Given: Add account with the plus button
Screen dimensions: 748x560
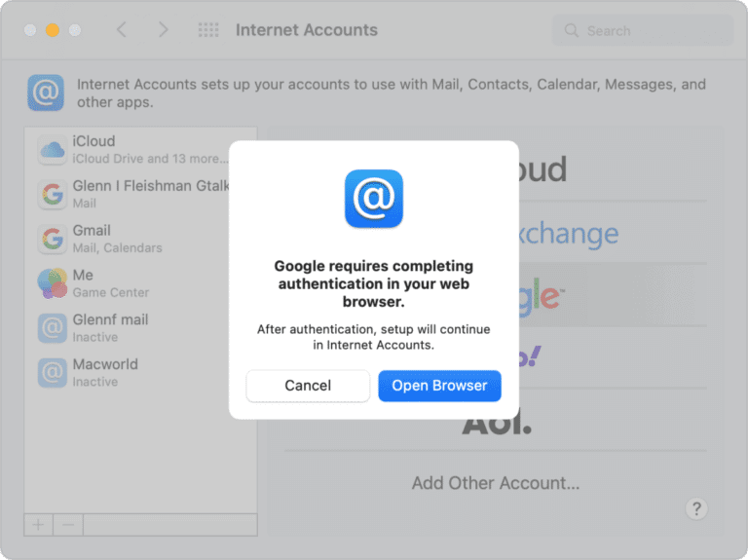Looking at the screenshot, I should tap(38, 524).
